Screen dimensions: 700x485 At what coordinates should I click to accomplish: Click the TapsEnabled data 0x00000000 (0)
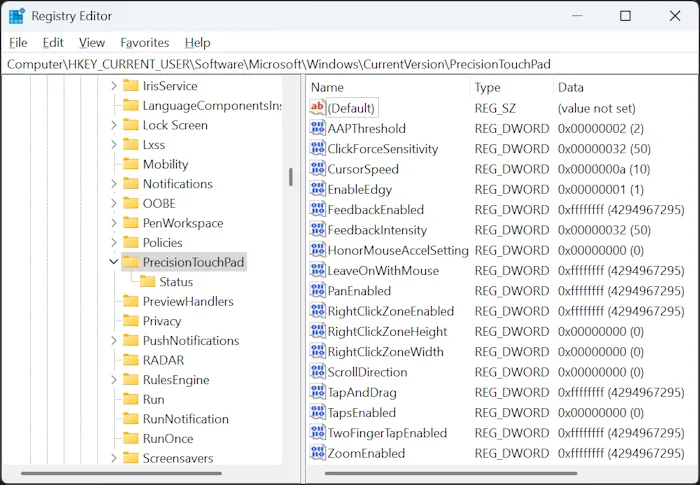point(600,412)
